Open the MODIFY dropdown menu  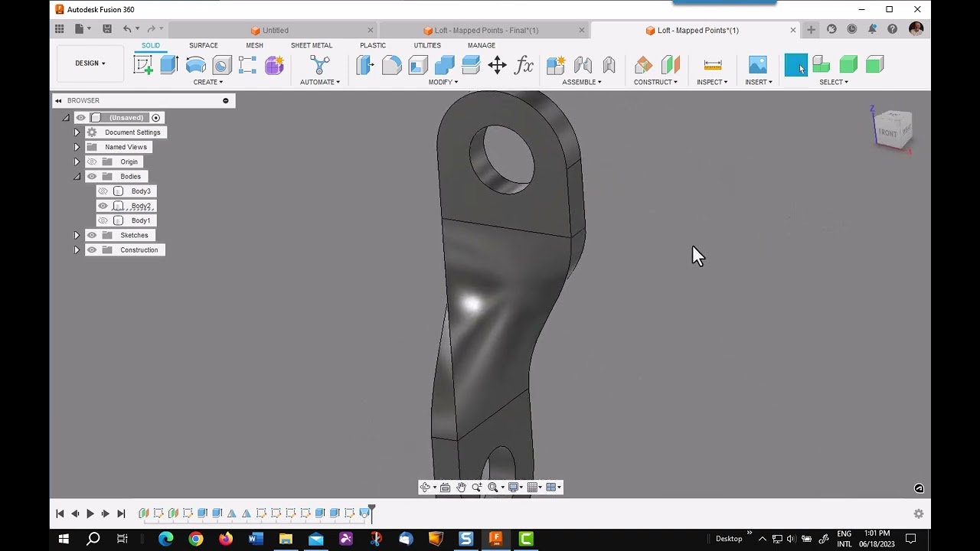click(443, 82)
